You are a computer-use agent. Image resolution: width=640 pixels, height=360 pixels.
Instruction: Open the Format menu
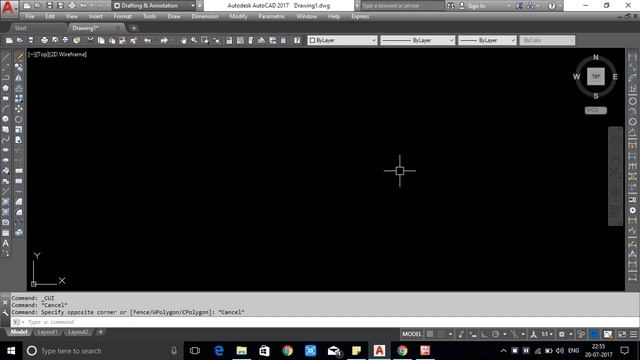tap(122, 17)
